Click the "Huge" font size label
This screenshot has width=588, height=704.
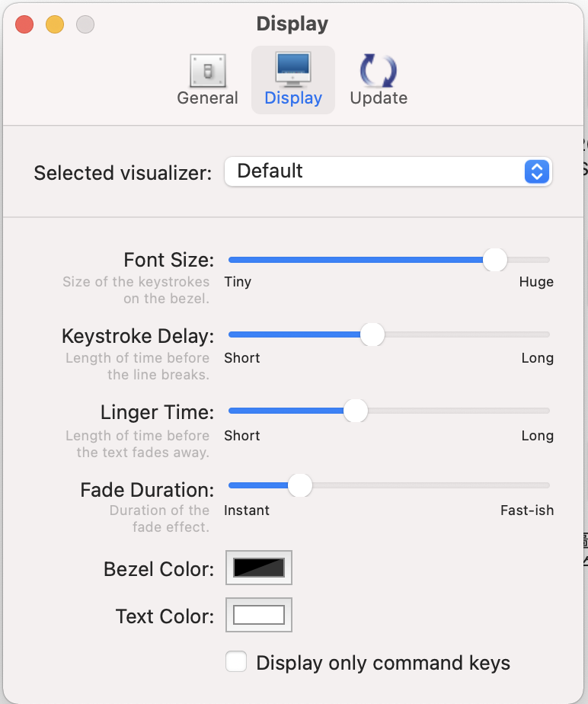click(x=536, y=282)
